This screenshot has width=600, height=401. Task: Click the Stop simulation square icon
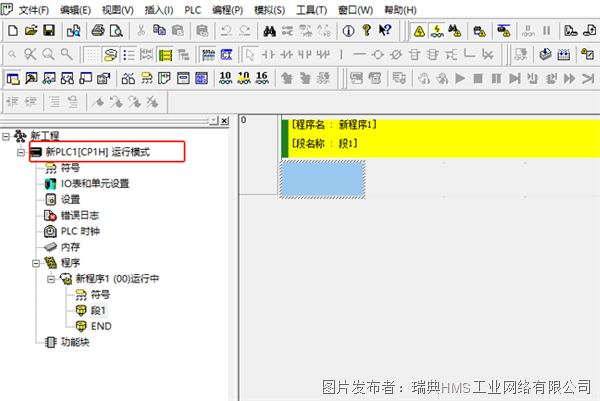coord(478,78)
